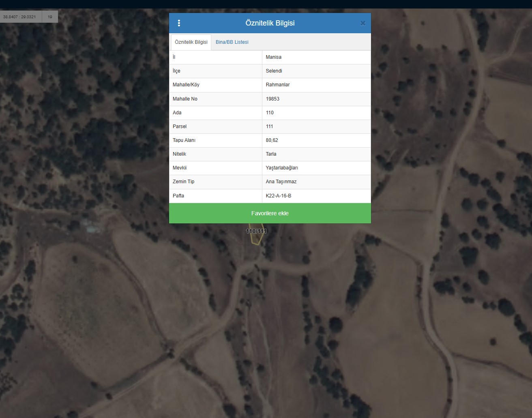Click the Ada row label

point(177,113)
